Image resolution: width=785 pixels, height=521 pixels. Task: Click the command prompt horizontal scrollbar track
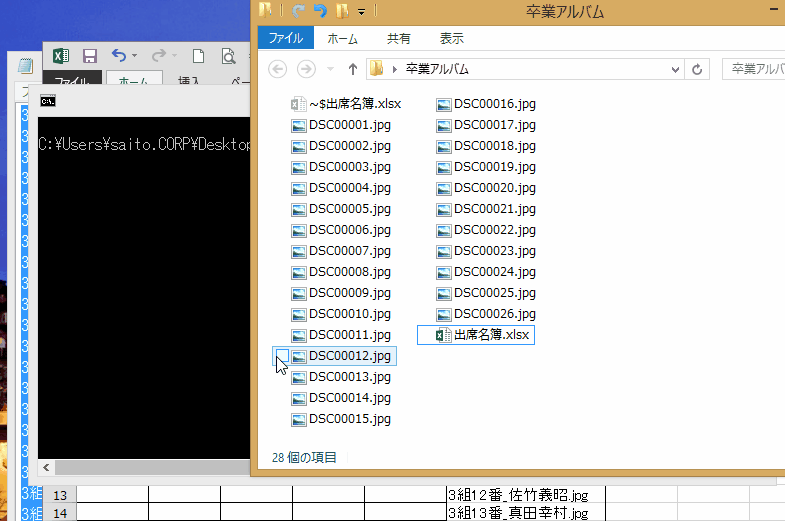point(152,467)
